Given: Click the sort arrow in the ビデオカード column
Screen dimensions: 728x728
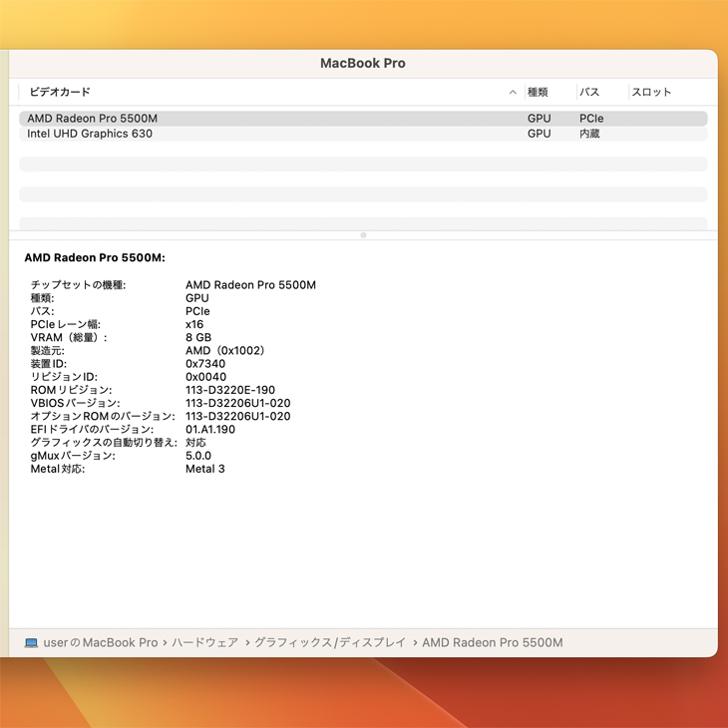Looking at the screenshot, I should click(x=513, y=93).
